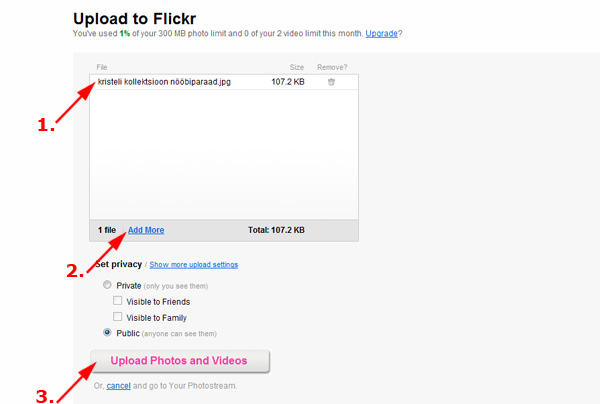The width and height of the screenshot is (600, 404).
Task: Click the Size column header
Action: [x=296, y=67]
